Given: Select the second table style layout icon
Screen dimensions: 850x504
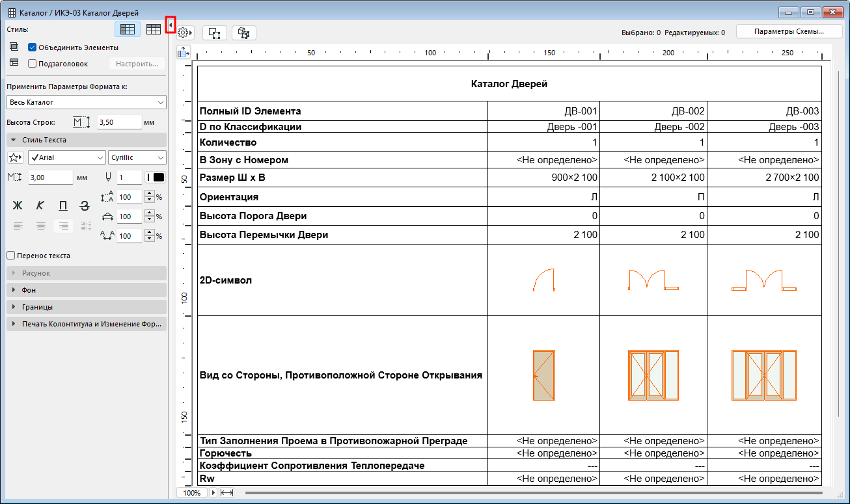Looking at the screenshot, I should 153,29.
